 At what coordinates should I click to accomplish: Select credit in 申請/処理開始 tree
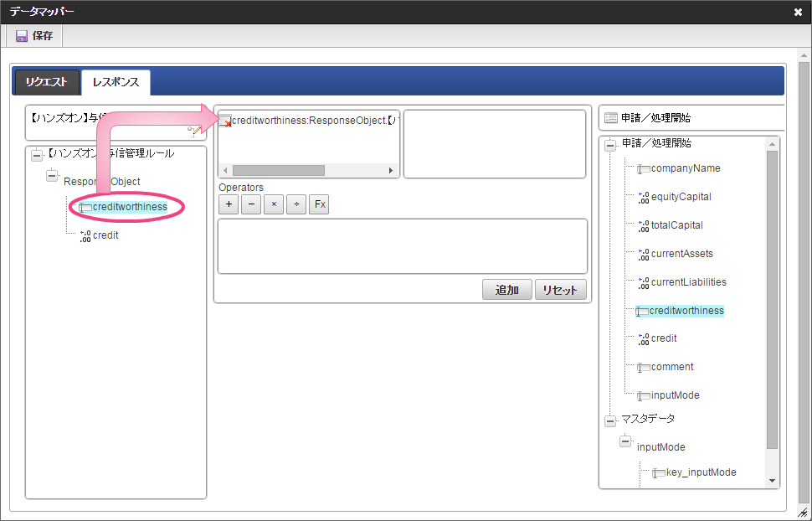664,338
